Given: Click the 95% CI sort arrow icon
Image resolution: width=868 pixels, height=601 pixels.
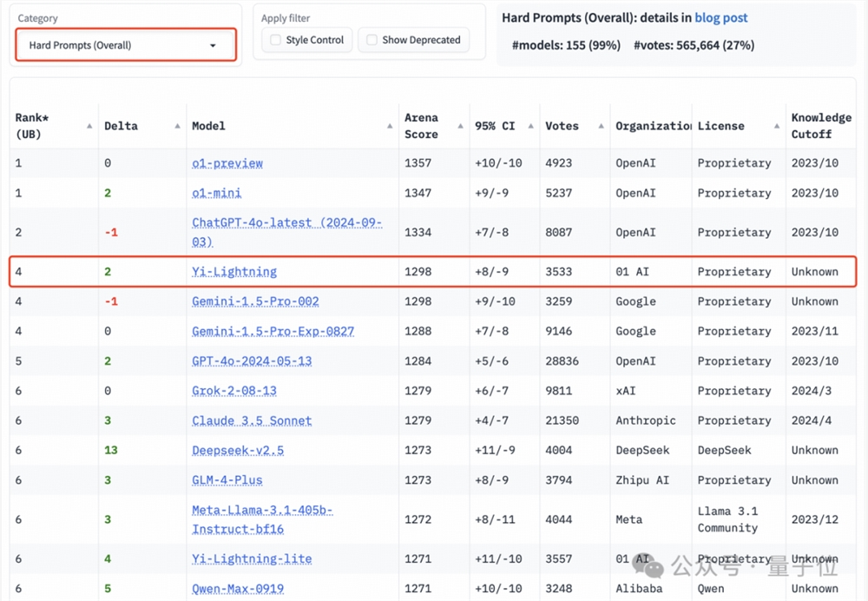Looking at the screenshot, I should [530, 126].
